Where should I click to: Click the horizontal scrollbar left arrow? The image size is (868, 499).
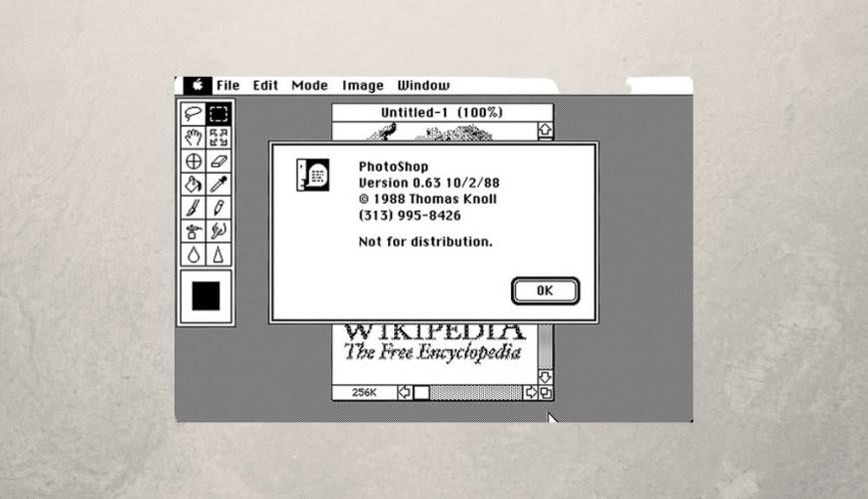pyautogui.click(x=405, y=392)
